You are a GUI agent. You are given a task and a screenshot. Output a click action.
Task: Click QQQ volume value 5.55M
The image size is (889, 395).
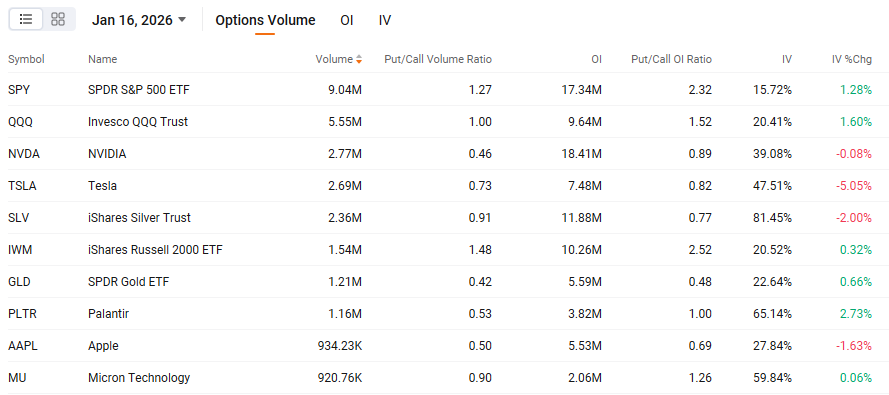pos(346,121)
